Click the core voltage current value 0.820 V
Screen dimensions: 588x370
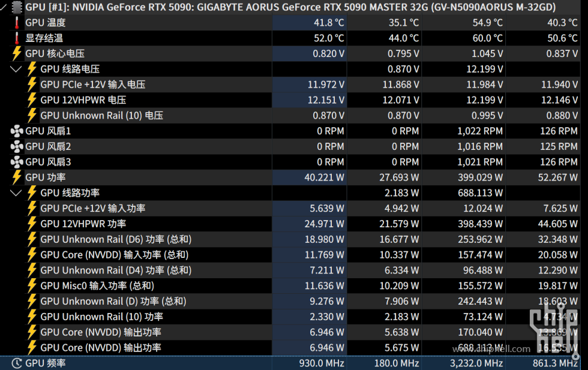(329, 53)
